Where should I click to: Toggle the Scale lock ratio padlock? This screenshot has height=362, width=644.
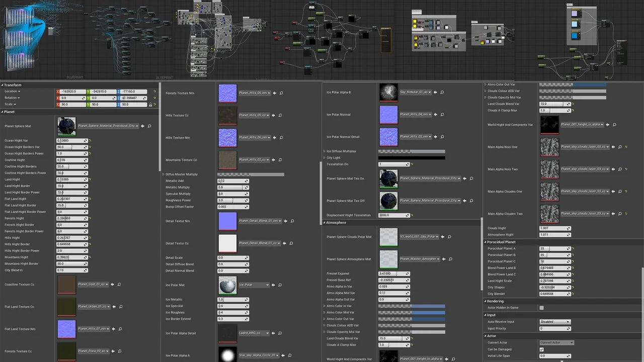150,105
